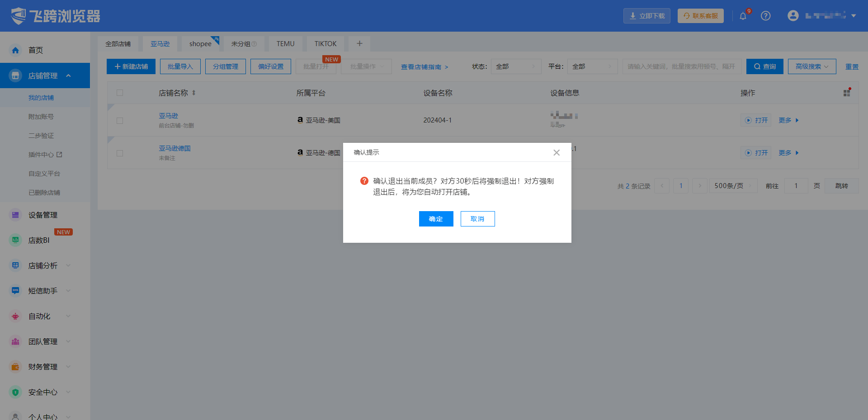Open the 500条/页 page size dropdown
Screen dimensions: 868x420
[x=733, y=186]
